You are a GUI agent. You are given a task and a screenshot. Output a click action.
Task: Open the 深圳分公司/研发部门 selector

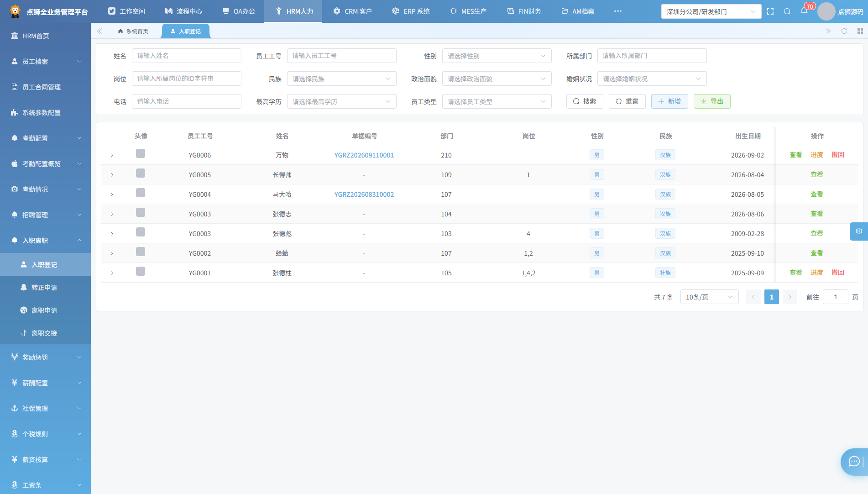click(711, 11)
